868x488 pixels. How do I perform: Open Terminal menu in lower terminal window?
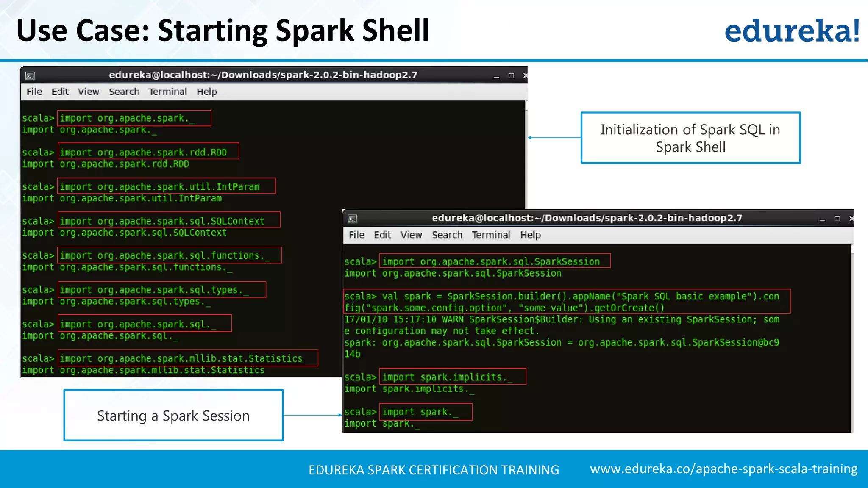tap(491, 235)
